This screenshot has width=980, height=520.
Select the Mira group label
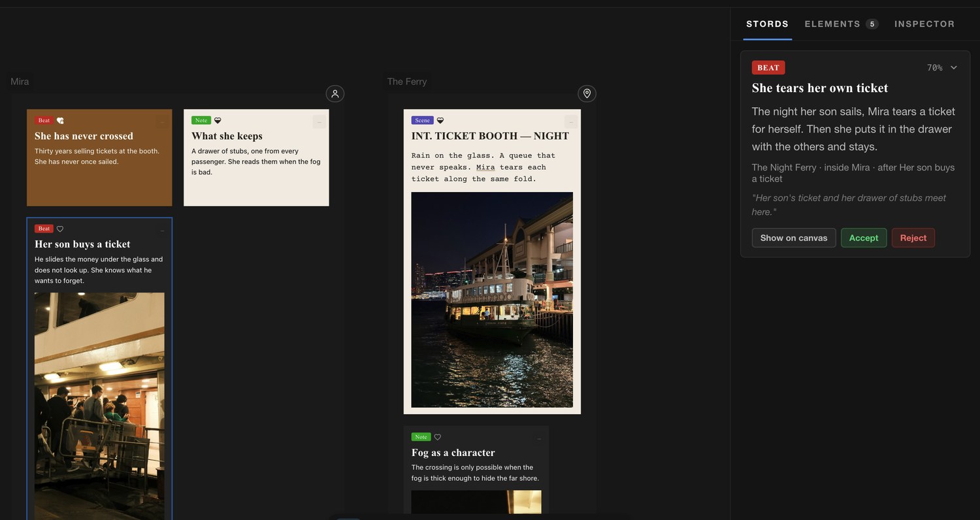click(x=20, y=82)
